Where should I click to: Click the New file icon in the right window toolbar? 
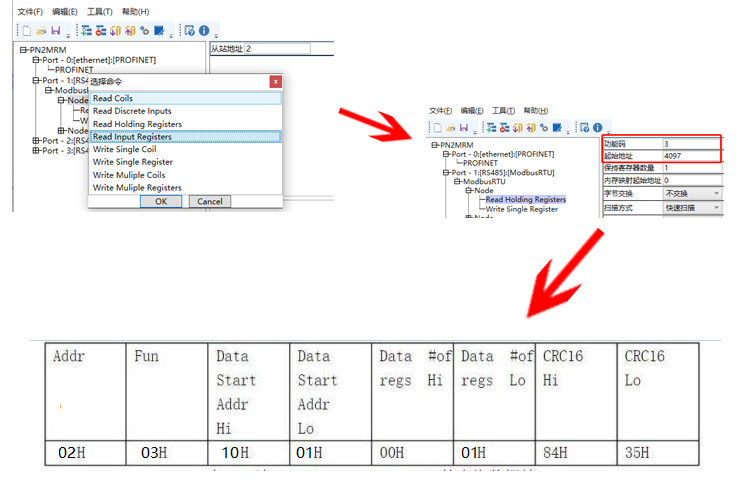coord(437,128)
